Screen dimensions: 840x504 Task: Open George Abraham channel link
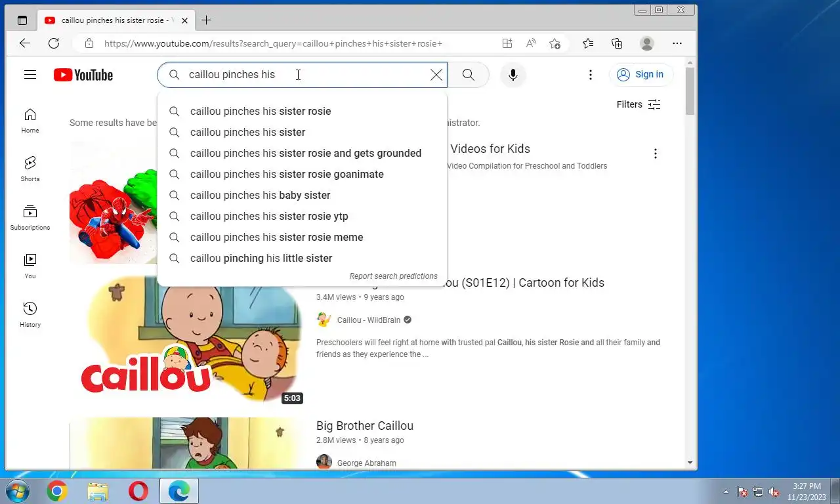[x=366, y=463]
